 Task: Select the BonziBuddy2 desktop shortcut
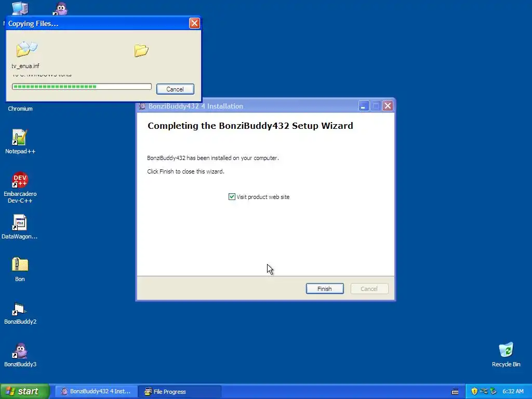pos(20,313)
